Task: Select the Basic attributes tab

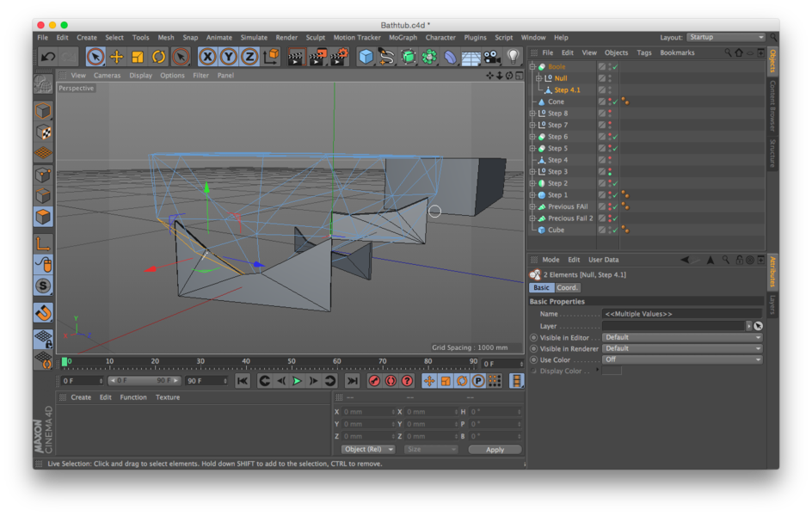Action: tap(542, 287)
